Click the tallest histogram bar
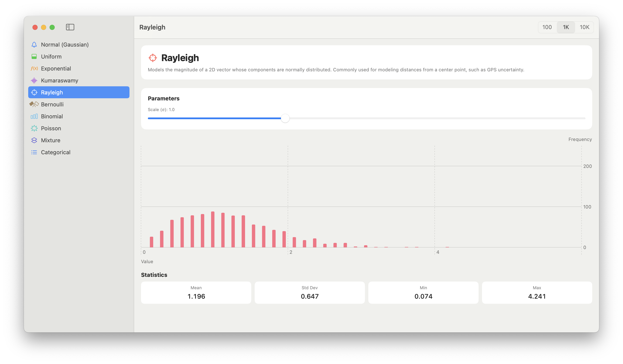The height and width of the screenshot is (364, 623). (x=213, y=229)
